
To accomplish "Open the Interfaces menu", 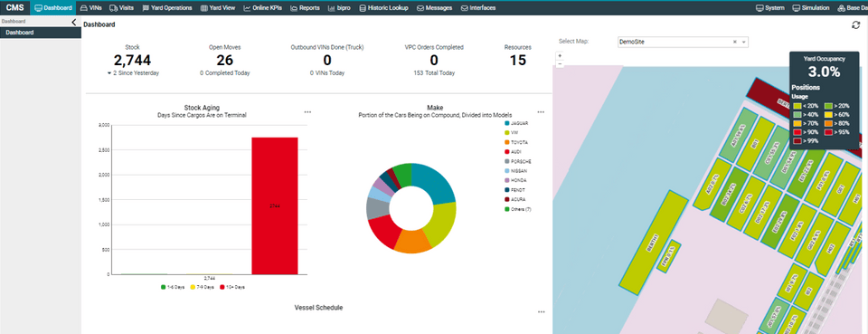I will click(x=477, y=8).
